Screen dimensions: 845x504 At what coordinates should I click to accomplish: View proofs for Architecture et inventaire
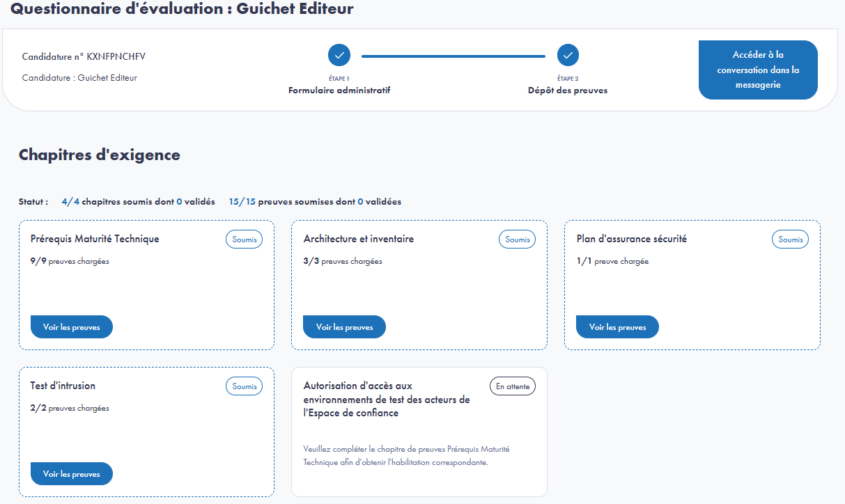pyautogui.click(x=344, y=327)
